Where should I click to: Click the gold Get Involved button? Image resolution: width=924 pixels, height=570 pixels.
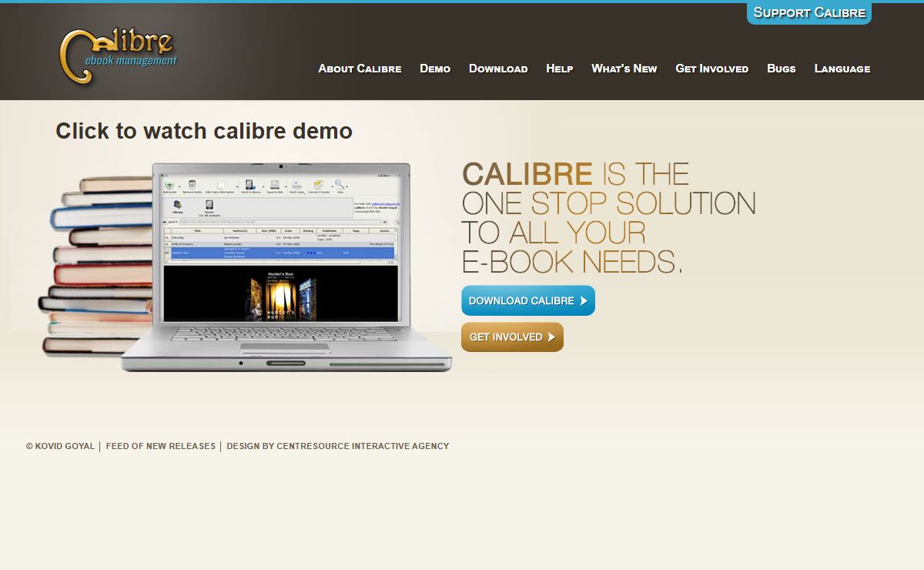click(x=512, y=337)
